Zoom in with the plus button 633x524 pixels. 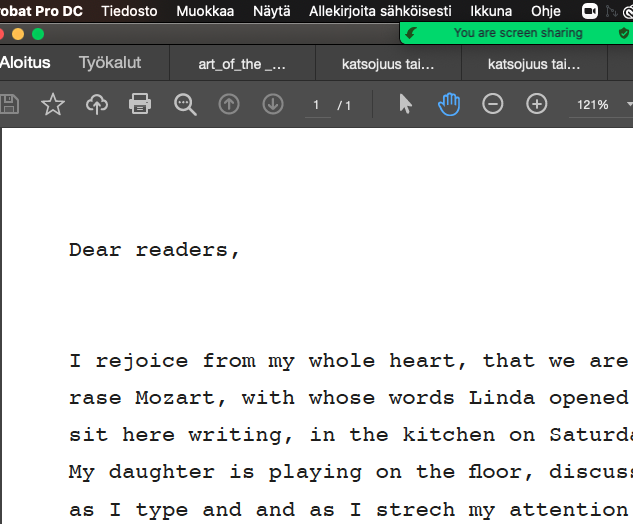pos(537,104)
